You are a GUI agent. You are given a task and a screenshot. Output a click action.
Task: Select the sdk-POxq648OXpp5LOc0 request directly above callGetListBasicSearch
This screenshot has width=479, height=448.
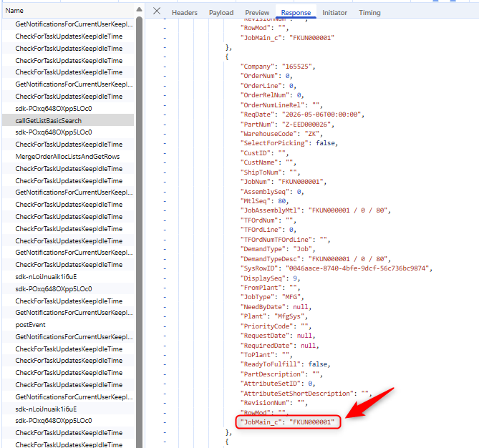[68, 109]
